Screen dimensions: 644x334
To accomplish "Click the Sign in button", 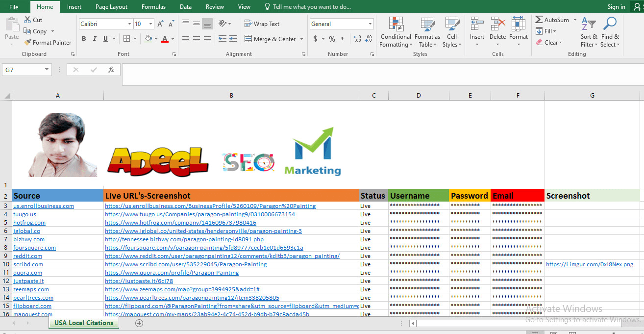I will tap(616, 6).
